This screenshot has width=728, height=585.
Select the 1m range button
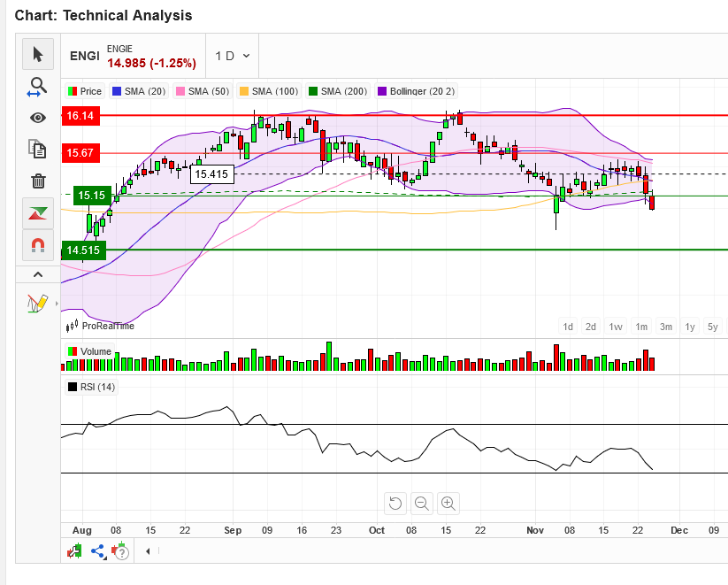[641, 327]
